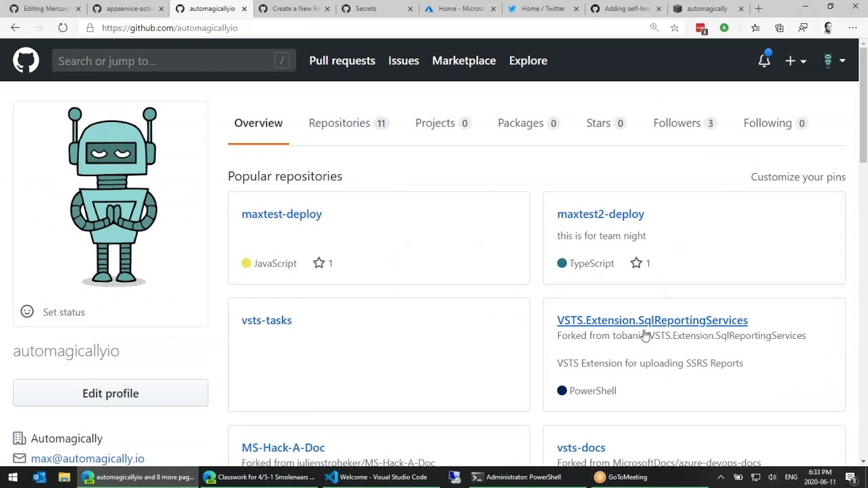The image size is (868, 488).
Task: Bookmark page with the star icon
Action: [x=674, y=28]
